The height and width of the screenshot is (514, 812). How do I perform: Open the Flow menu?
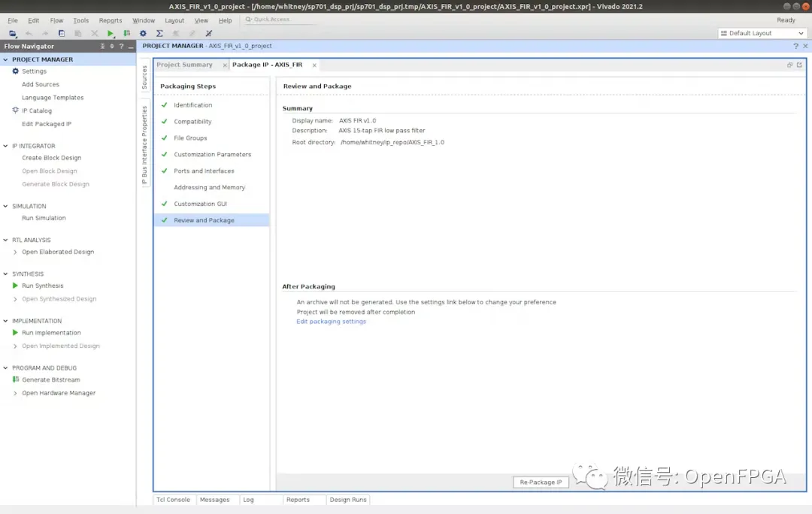click(x=56, y=20)
